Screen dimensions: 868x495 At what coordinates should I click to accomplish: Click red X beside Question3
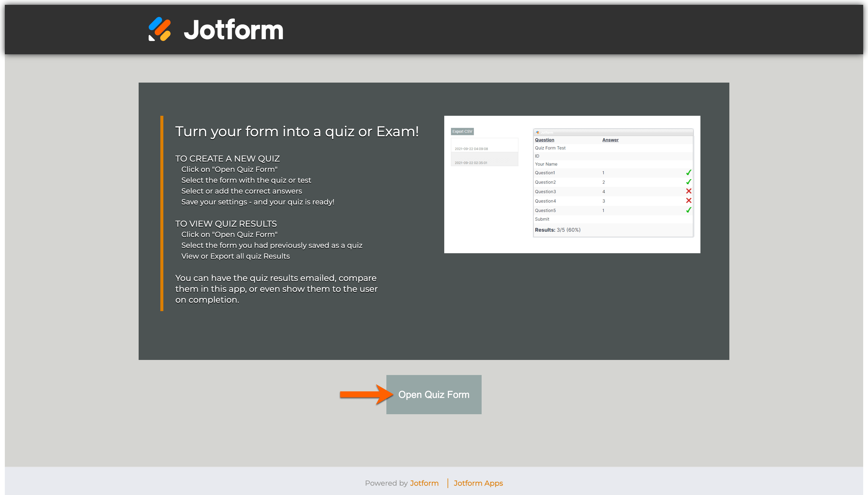pyautogui.click(x=689, y=191)
